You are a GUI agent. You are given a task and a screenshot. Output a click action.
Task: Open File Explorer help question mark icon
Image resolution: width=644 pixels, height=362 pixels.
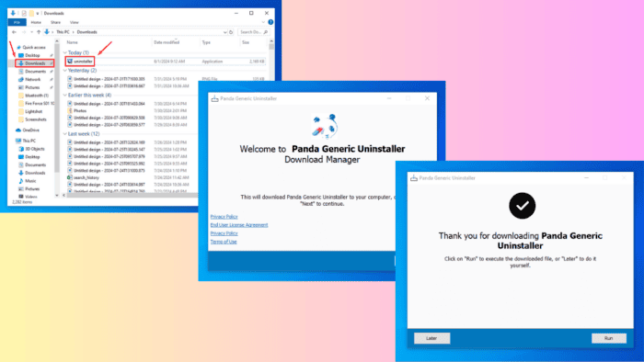[270, 22]
